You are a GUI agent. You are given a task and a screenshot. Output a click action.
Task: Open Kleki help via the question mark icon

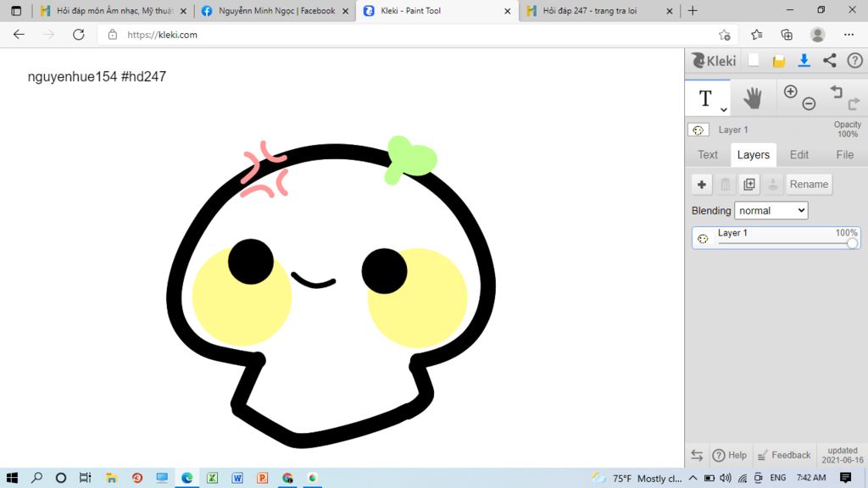(854, 60)
